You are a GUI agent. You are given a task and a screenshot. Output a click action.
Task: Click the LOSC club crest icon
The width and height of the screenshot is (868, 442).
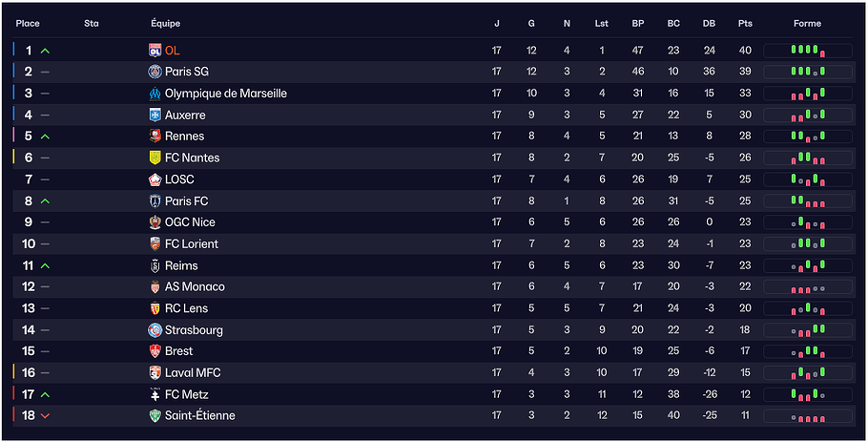click(x=155, y=179)
